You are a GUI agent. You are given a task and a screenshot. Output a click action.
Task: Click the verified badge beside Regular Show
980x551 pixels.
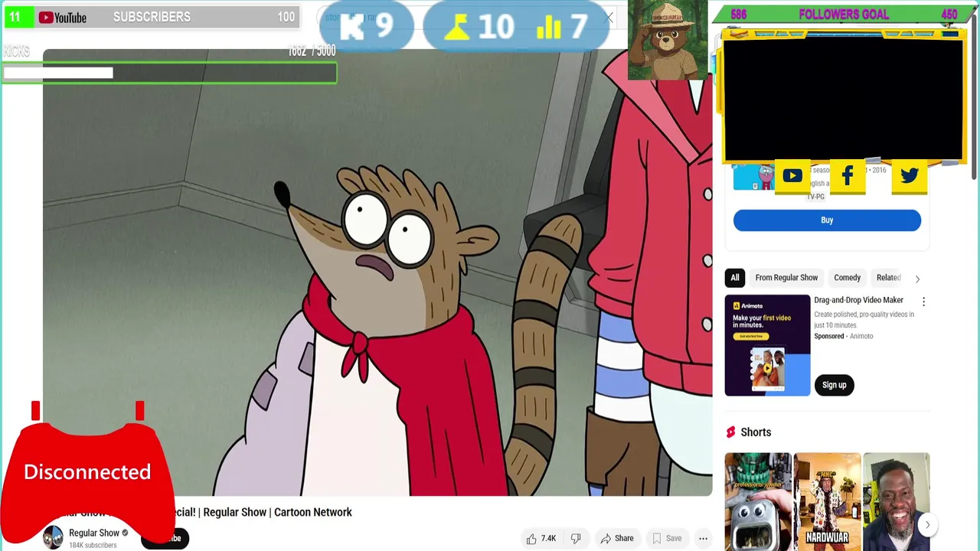[x=125, y=533]
